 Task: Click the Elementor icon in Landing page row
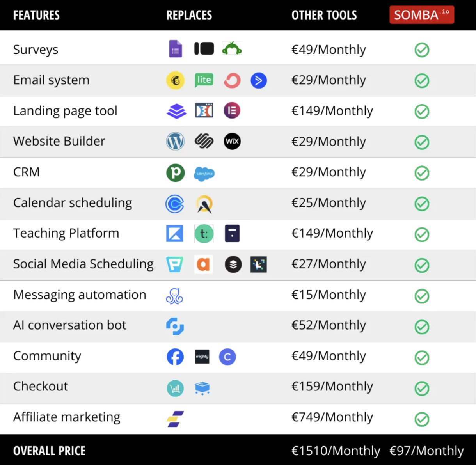tap(232, 111)
